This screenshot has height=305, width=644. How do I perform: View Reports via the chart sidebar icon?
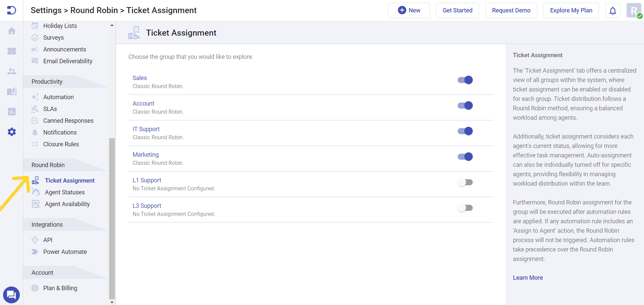coord(12,112)
